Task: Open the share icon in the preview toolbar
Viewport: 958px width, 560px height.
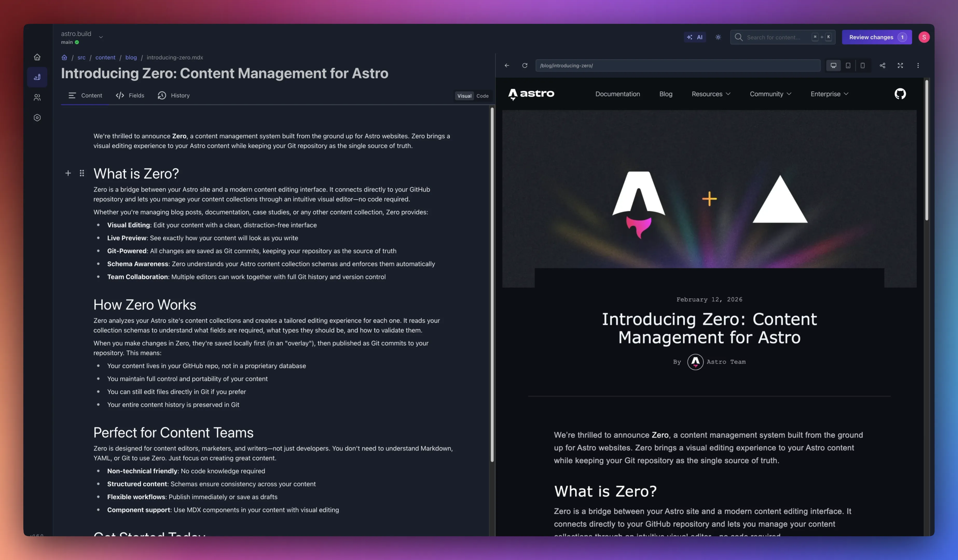Action: point(883,65)
